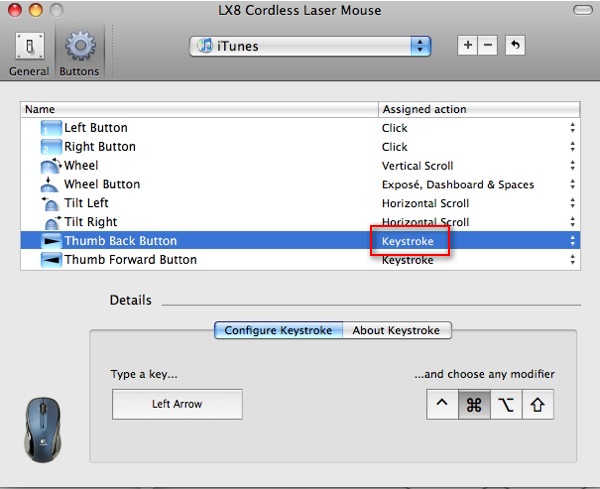Viewport: 600px width, 489px height.
Task: Select the Right Button row label
Action: pyautogui.click(x=100, y=147)
